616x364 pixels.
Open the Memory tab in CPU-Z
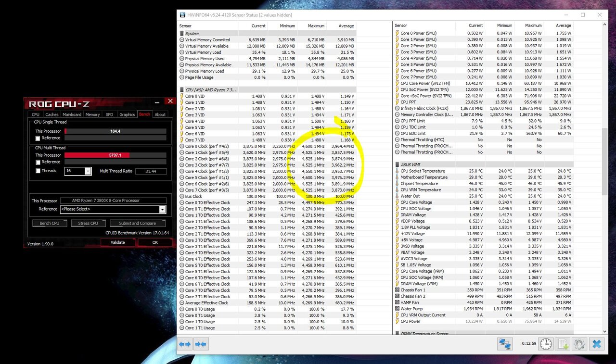click(92, 114)
